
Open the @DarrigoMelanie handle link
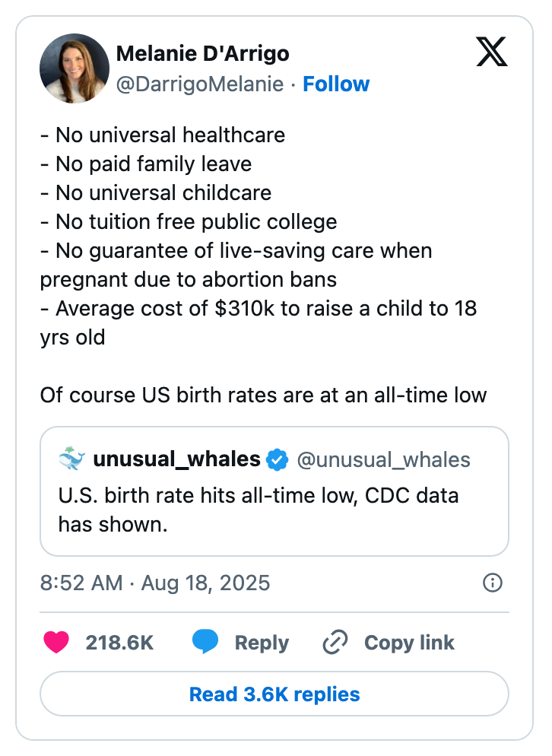[x=199, y=84]
